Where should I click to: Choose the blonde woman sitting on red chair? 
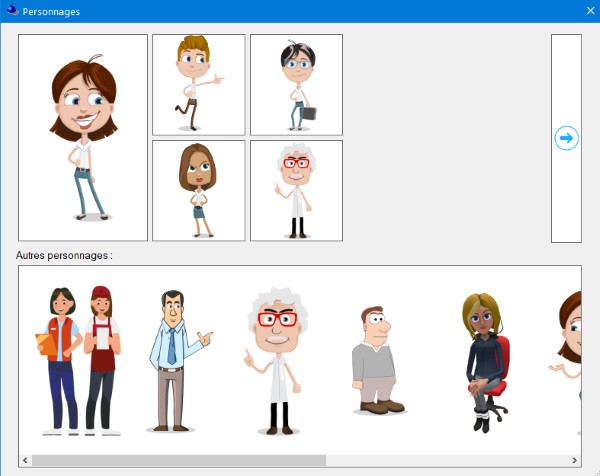[x=485, y=360]
